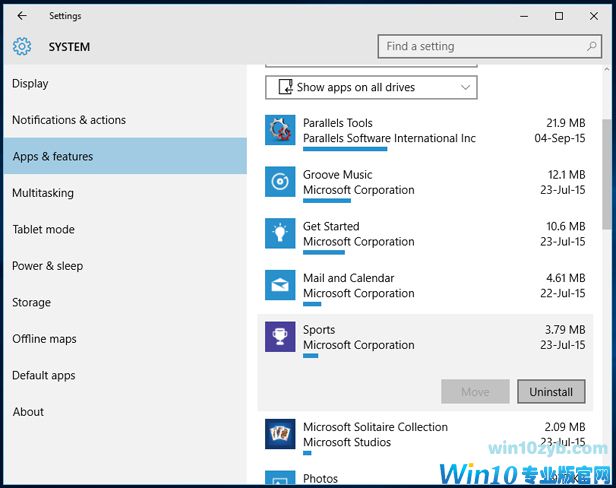Open the About page in the sidebar

(28, 412)
